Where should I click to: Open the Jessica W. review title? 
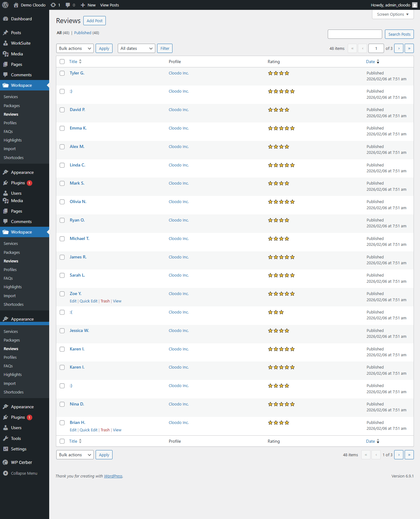tap(79, 330)
